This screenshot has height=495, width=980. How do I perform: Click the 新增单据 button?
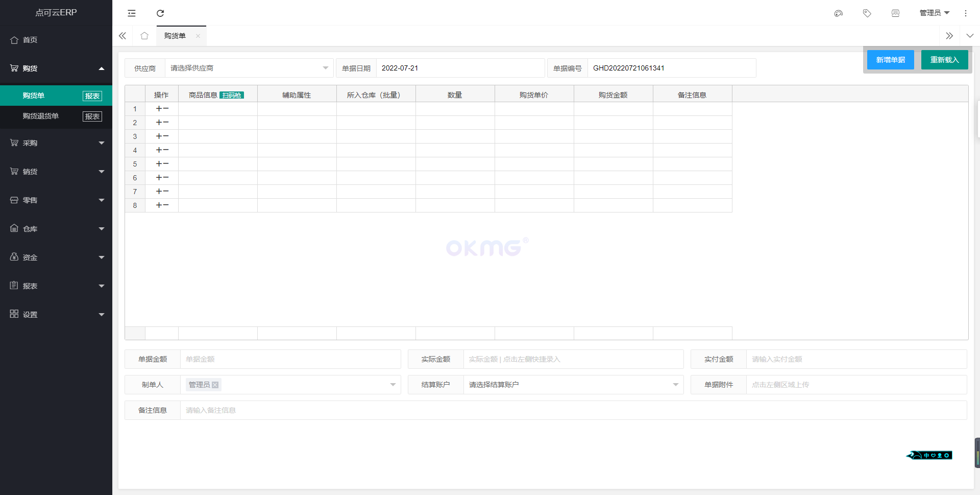point(891,60)
